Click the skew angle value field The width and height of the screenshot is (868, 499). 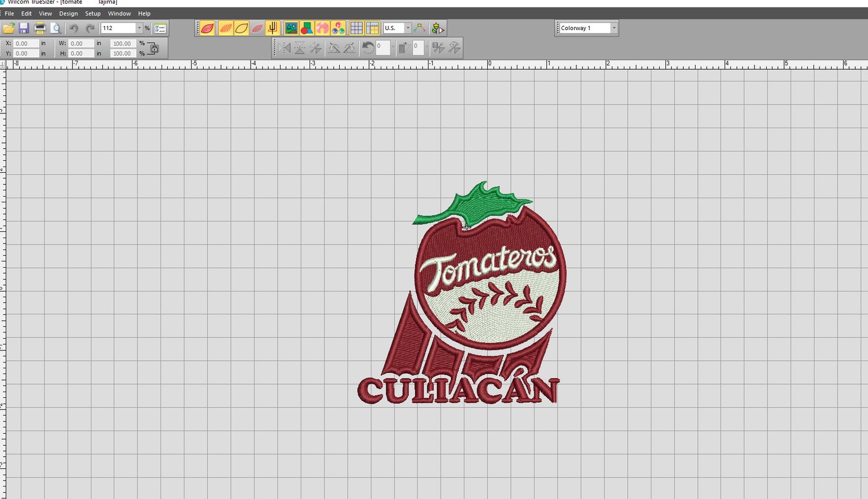tap(419, 48)
